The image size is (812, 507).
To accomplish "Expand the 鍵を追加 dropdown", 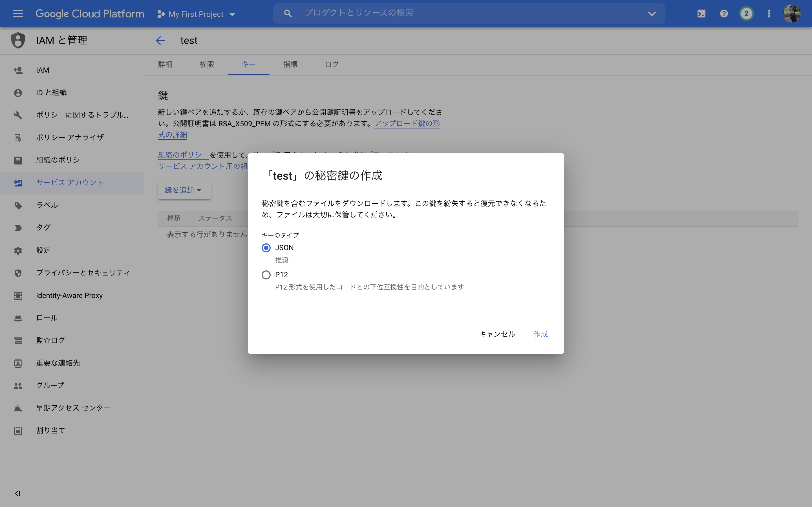I will tap(184, 190).
